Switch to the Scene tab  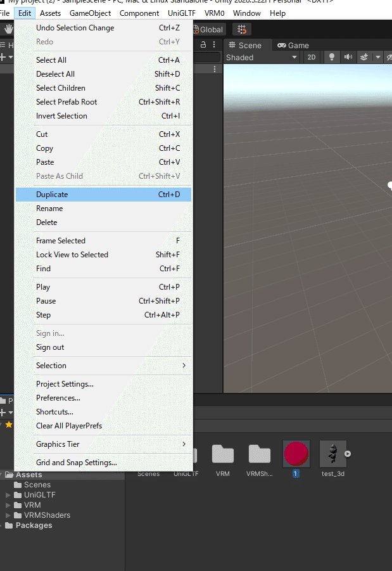pos(245,45)
